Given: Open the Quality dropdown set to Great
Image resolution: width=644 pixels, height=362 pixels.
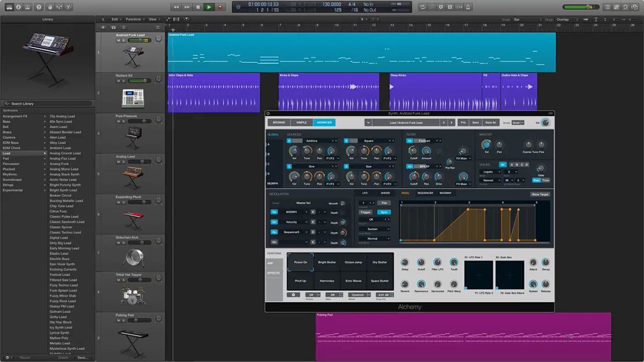Looking at the screenshot, I should 518,122.
